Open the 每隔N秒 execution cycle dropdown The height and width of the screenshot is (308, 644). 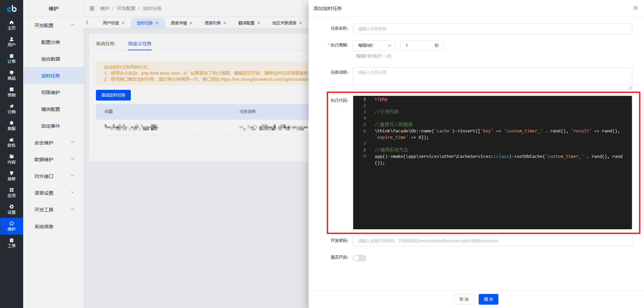tap(374, 46)
